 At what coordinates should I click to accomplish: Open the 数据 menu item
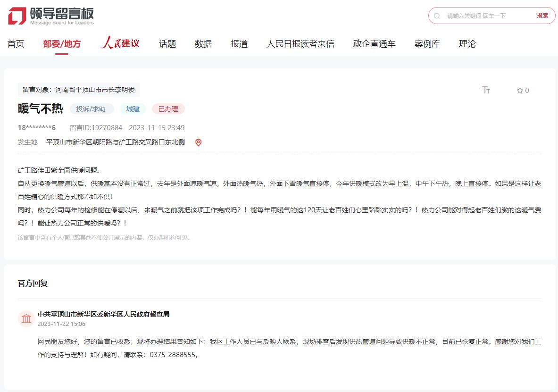tap(203, 44)
